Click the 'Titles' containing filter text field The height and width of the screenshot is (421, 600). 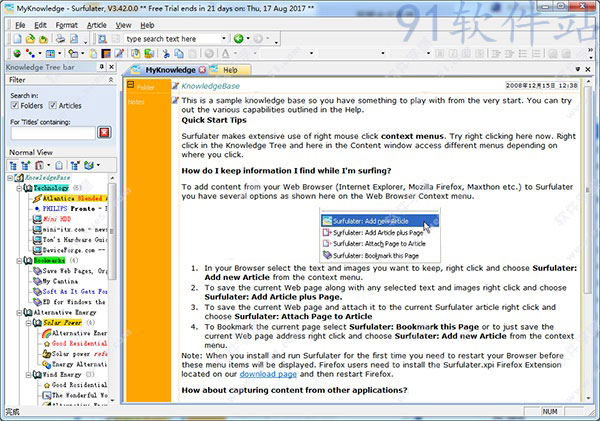[x=50, y=132]
